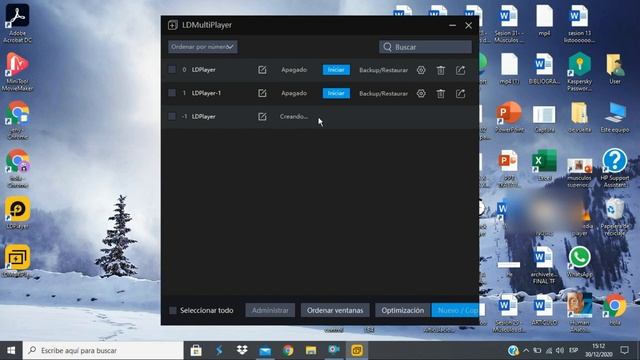The width and height of the screenshot is (640, 360).
Task: Click the Windows taskbar search box
Action: 103,350
